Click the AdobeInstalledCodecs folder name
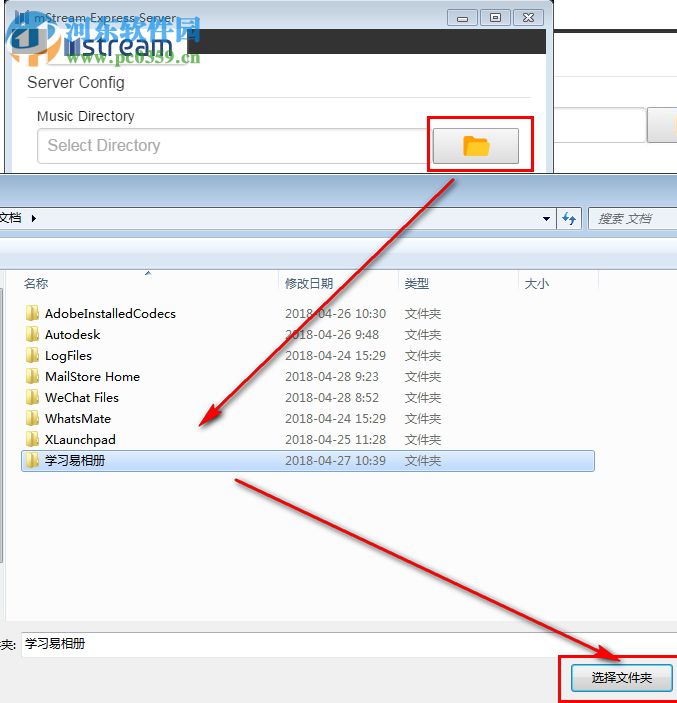The width and height of the screenshot is (677, 703). pyautogui.click(x=110, y=313)
